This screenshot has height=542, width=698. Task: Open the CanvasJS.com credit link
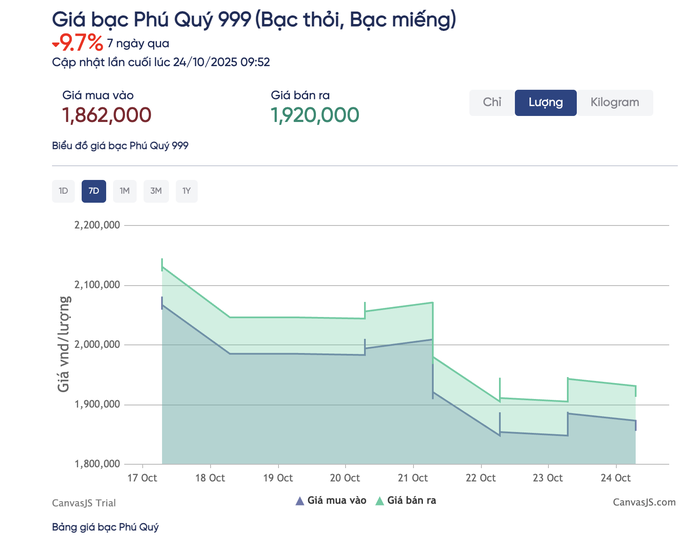pyautogui.click(x=643, y=502)
